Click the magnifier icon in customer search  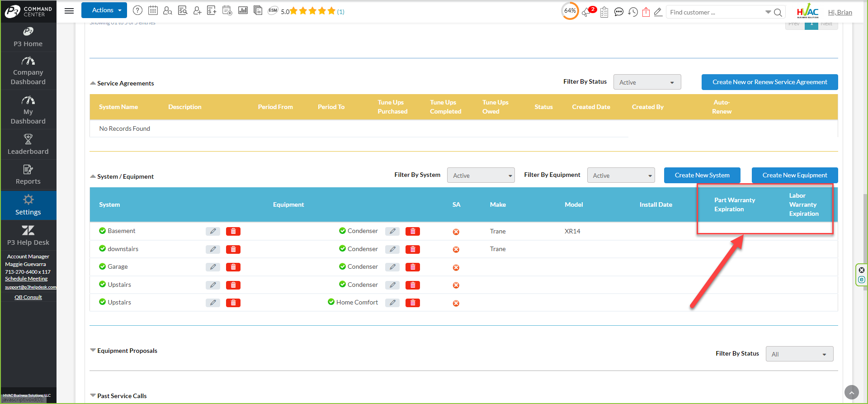(x=778, y=12)
